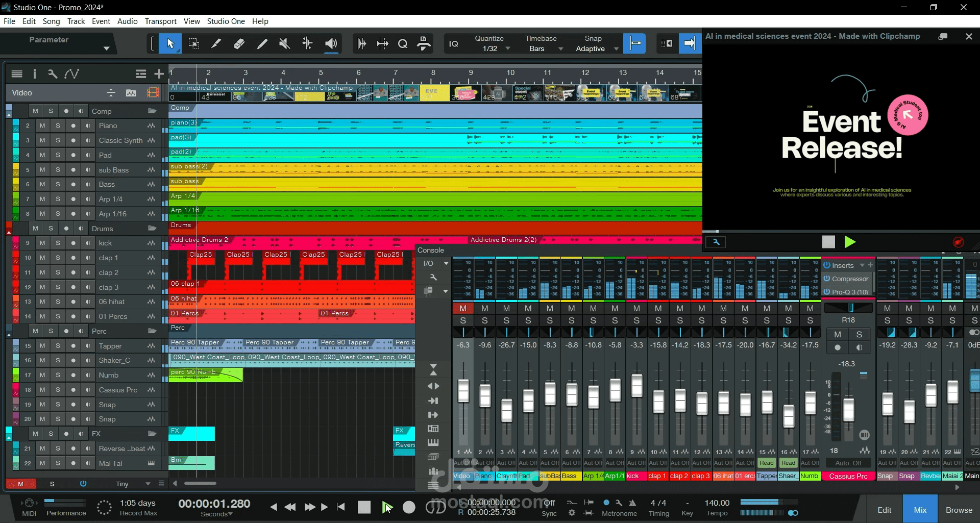The width and height of the screenshot is (980, 523).
Task: Toggle the Metronome icon
Action: coord(632,503)
